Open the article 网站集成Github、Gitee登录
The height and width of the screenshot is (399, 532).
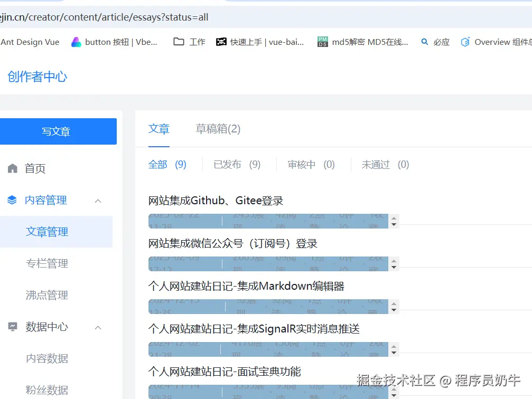coord(217,200)
